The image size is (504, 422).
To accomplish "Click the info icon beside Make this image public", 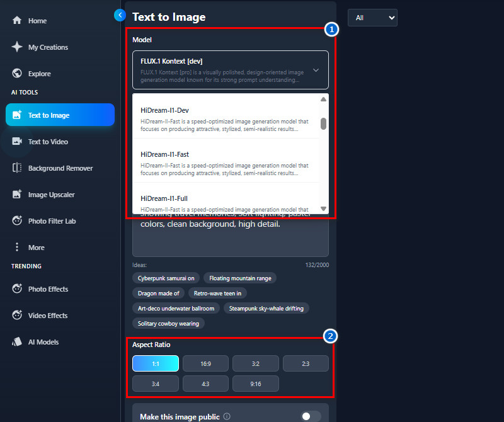I will [227, 416].
